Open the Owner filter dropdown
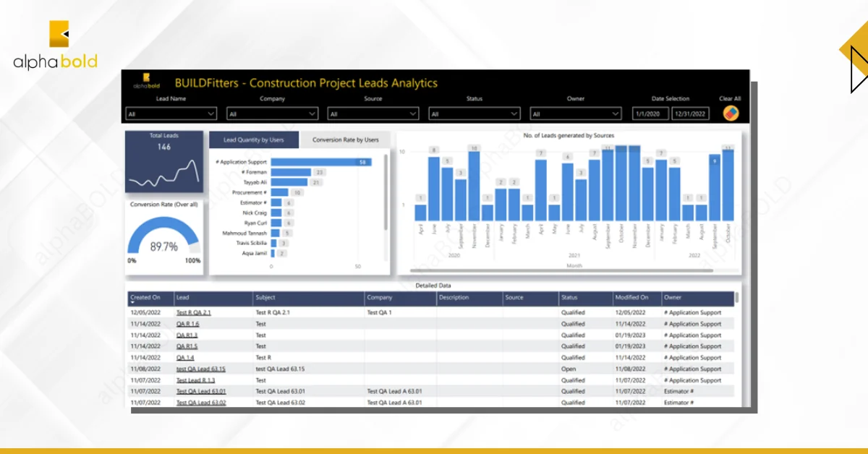The image size is (868, 454). (576, 113)
